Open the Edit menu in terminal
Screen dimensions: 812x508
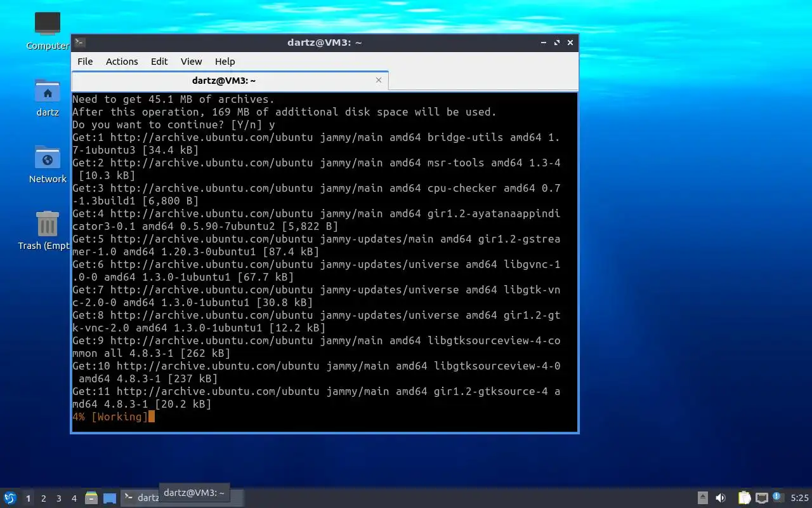pyautogui.click(x=159, y=62)
